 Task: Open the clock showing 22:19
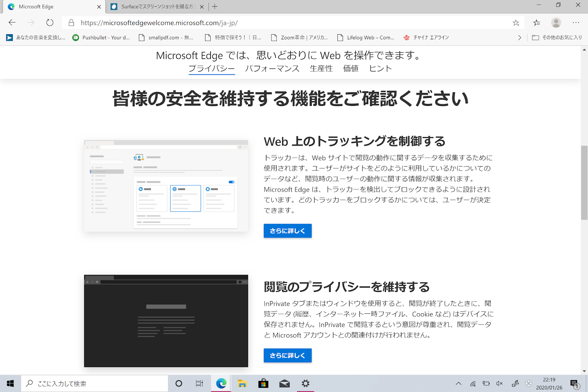click(549, 384)
